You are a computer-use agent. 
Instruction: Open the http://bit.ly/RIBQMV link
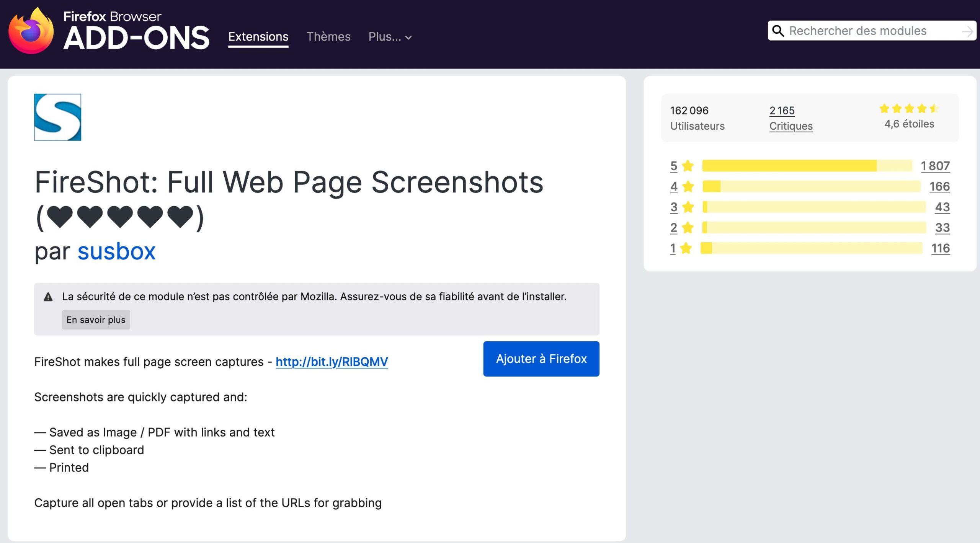click(332, 362)
